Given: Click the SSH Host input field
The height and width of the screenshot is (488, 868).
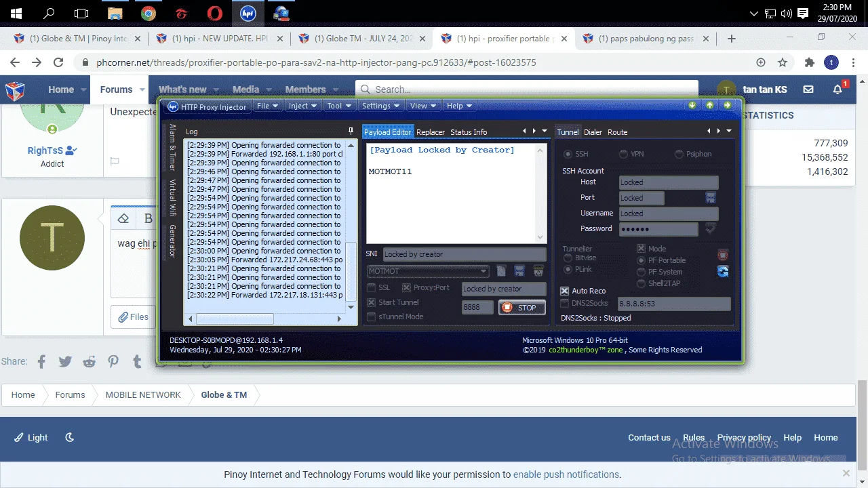Looking at the screenshot, I should point(669,182).
